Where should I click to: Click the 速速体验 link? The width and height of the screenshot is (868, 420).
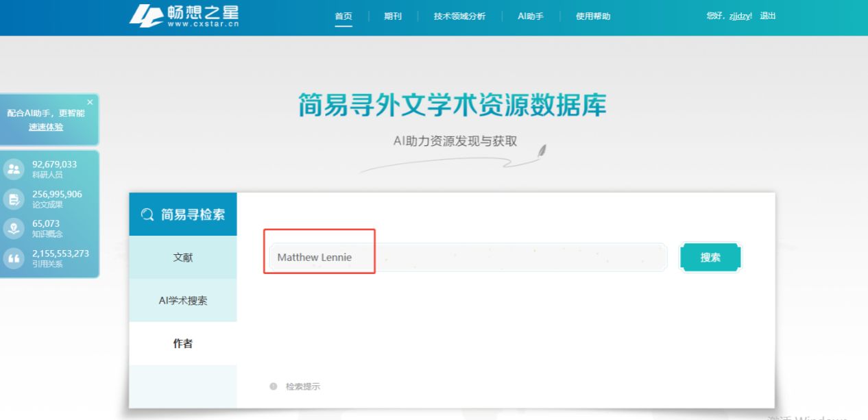[46, 127]
